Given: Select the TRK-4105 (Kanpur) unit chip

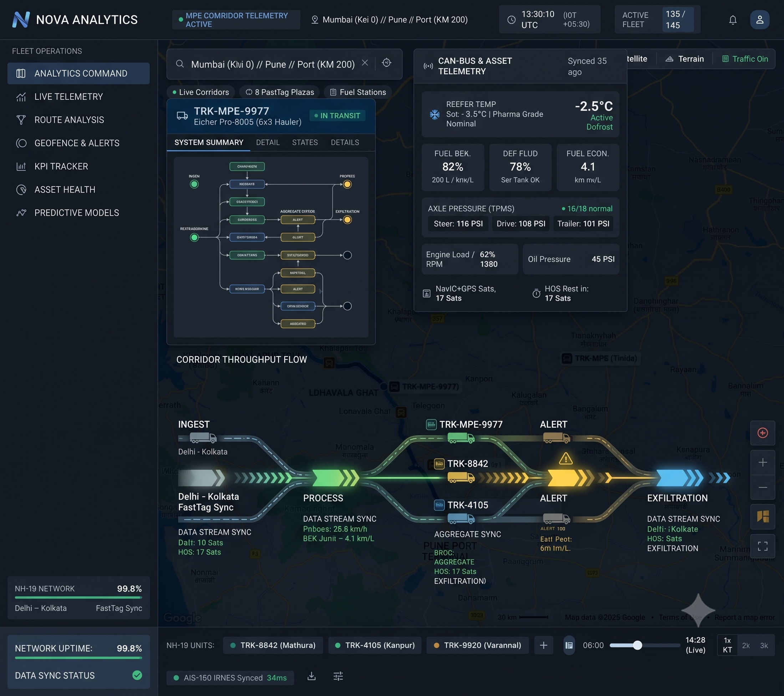Looking at the screenshot, I should point(375,645).
